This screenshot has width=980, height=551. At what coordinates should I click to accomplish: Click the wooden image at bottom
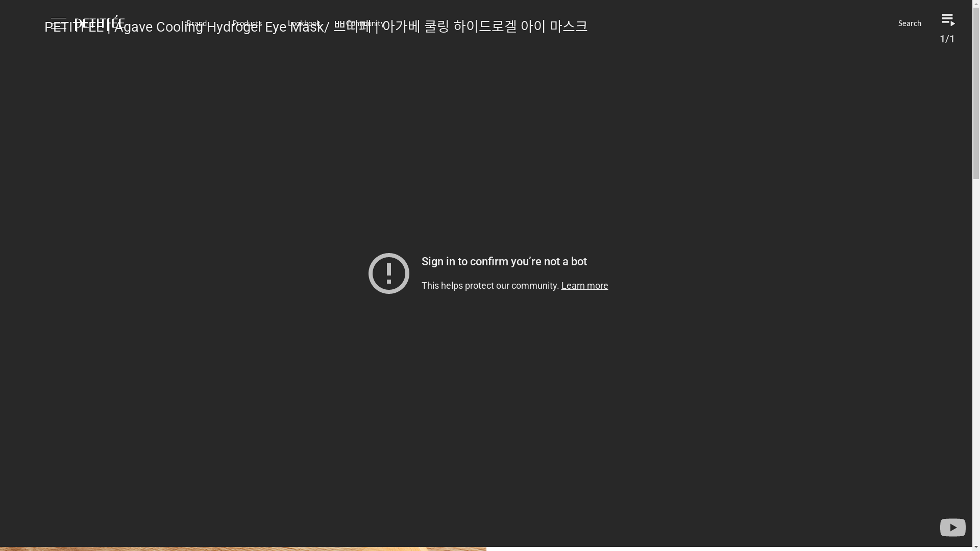[x=243, y=549]
